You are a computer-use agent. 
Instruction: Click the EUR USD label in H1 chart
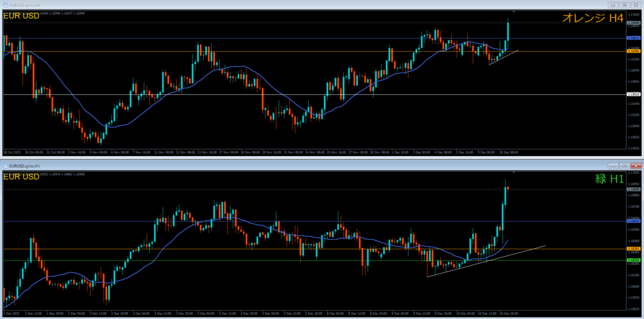[x=21, y=177]
